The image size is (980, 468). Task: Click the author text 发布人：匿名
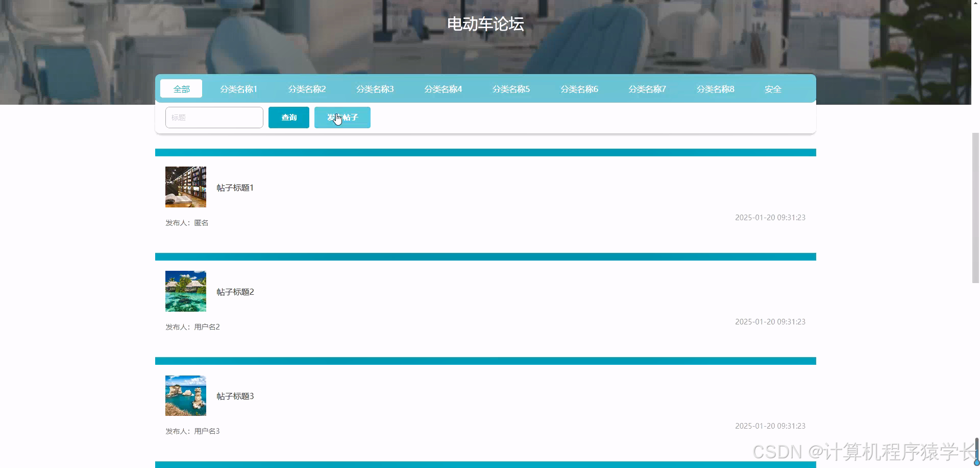click(x=187, y=223)
